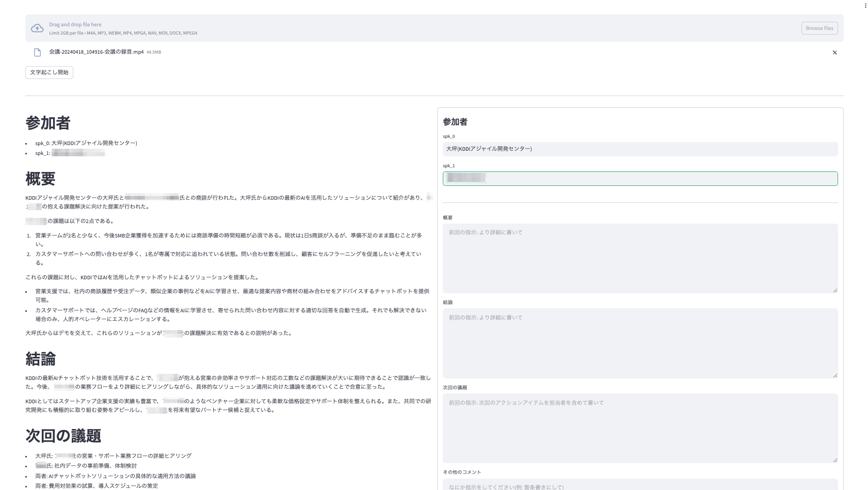Click the spk_0: 大坪 participant list item
This screenshot has width=868, height=490.
point(86,143)
